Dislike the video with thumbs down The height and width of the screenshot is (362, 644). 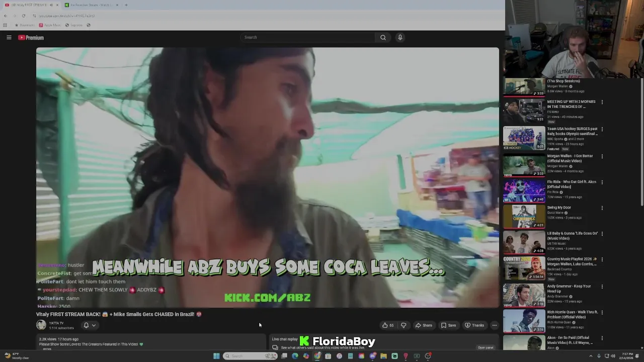(x=404, y=325)
